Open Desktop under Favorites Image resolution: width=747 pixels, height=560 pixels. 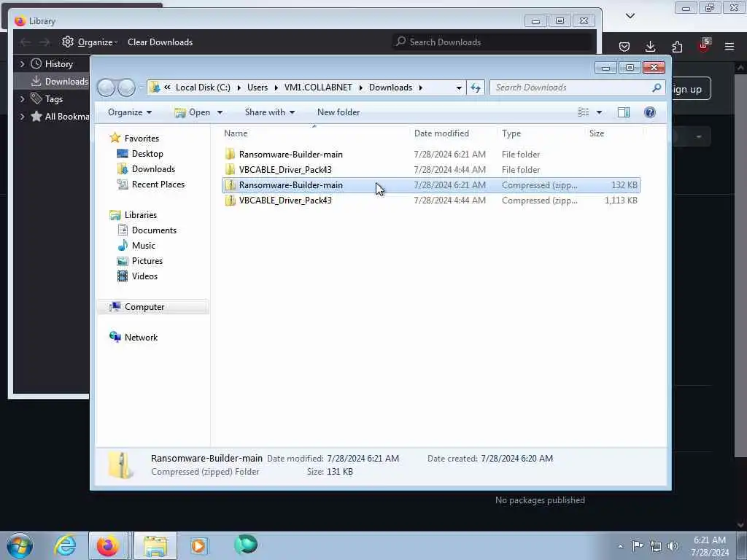pyautogui.click(x=147, y=154)
